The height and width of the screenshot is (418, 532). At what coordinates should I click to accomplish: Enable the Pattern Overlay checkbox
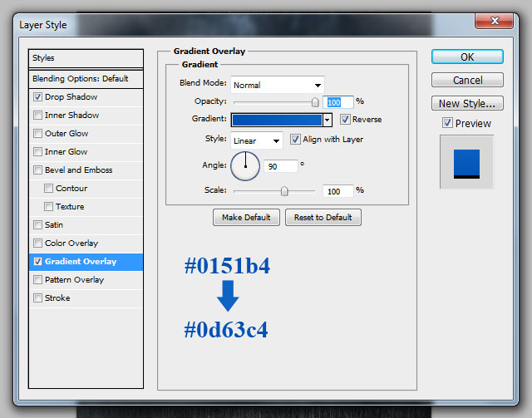[37, 280]
